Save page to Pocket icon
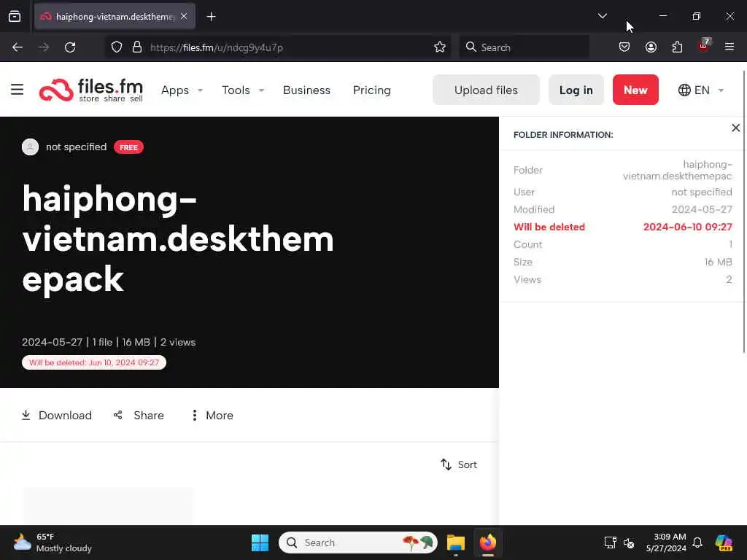The width and height of the screenshot is (747, 560). 624,47
